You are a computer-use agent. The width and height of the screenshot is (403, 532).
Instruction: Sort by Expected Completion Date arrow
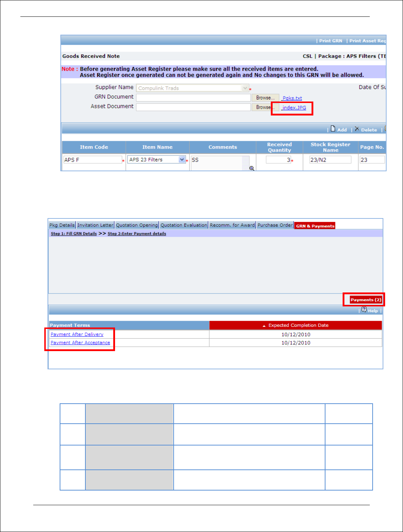264,326
